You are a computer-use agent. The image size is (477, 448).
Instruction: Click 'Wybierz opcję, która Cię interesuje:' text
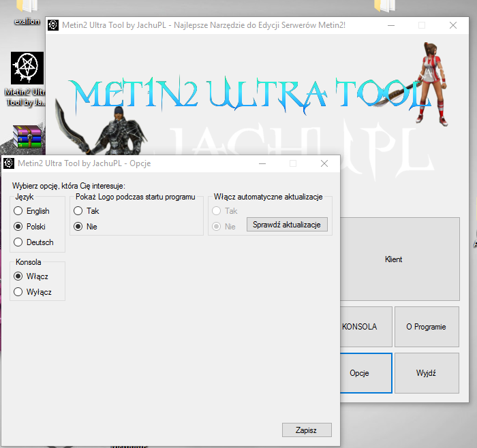68,186
